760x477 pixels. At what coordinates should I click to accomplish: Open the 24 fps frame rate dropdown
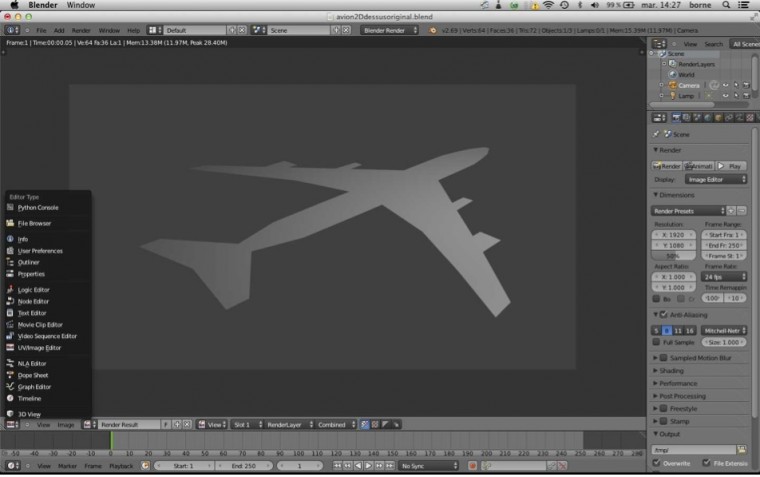724,276
